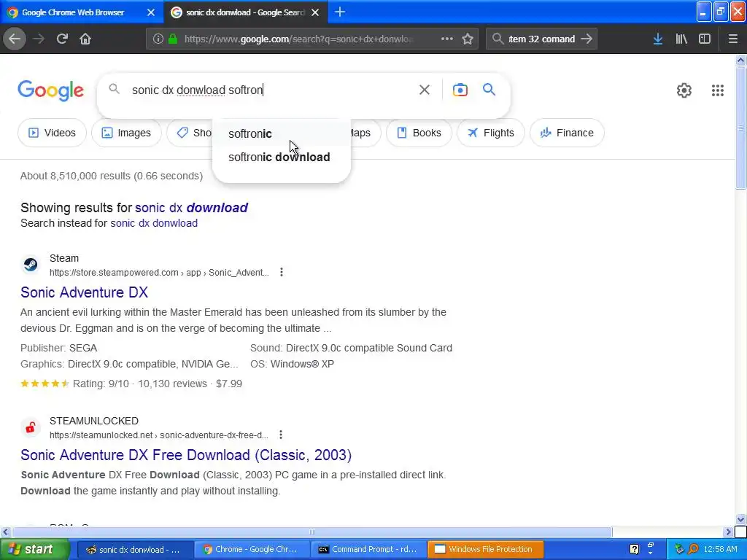Switch to Command Prompt taskbar item
The width and height of the screenshot is (747, 560).
(368, 550)
